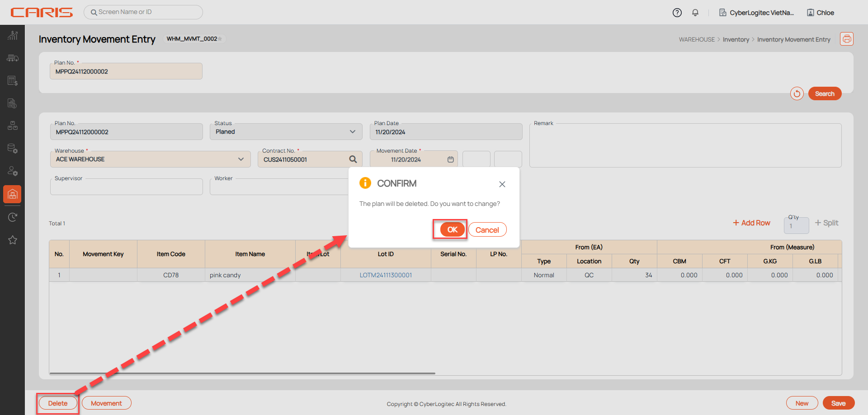Open lot link LOTM24111300001
Viewport: 868px width, 415px height.
click(x=386, y=275)
